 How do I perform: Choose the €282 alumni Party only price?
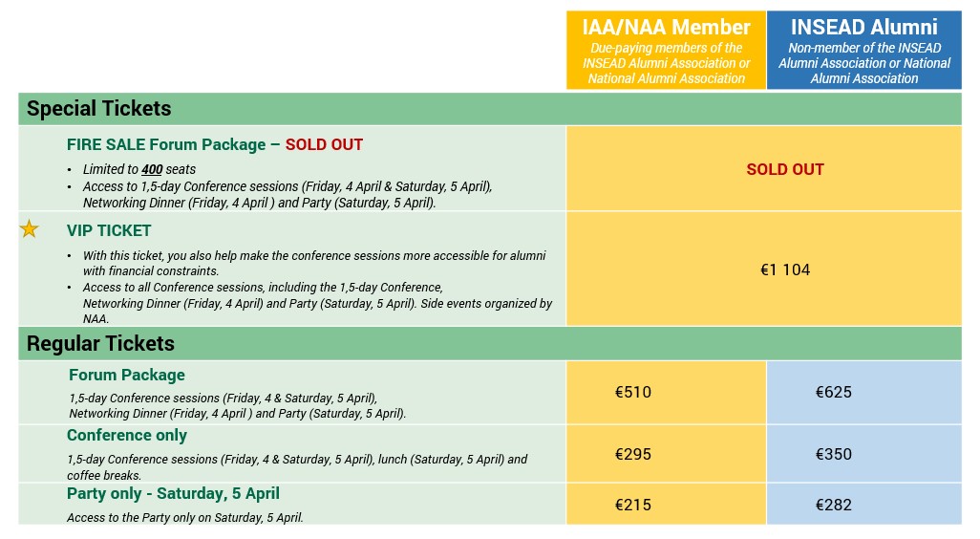pyautogui.click(x=833, y=505)
